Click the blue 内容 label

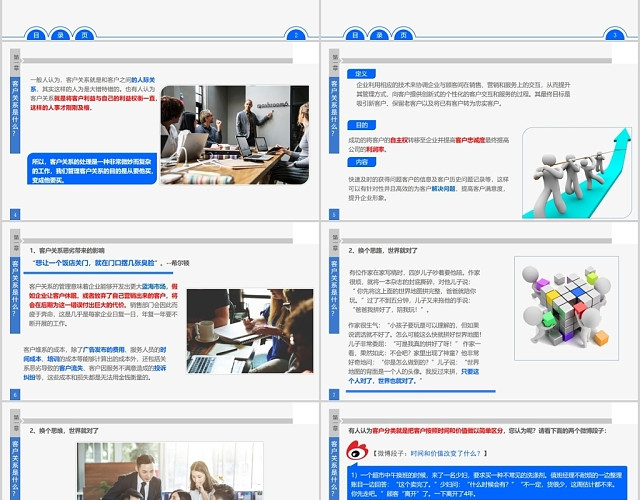361,162
